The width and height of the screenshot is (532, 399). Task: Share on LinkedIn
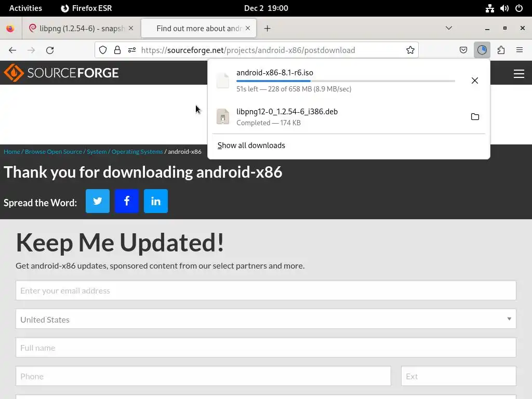tap(156, 201)
